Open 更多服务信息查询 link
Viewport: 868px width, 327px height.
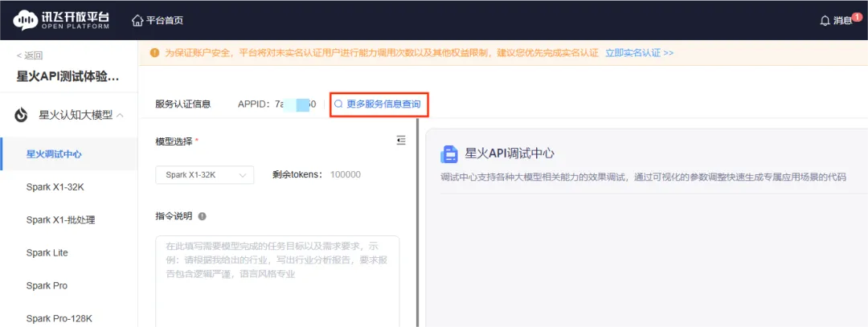[x=383, y=104]
